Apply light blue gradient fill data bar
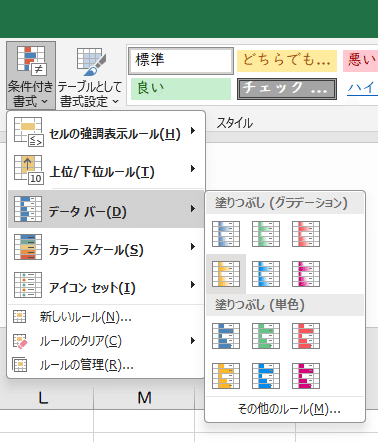The width and height of the screenshot is (378, 442). (x=266, y=274)
